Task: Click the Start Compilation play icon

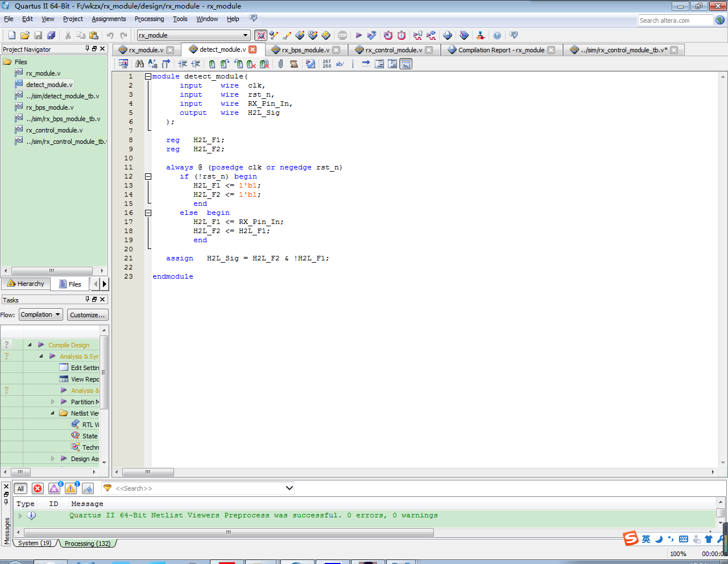Action: point(358,35)
